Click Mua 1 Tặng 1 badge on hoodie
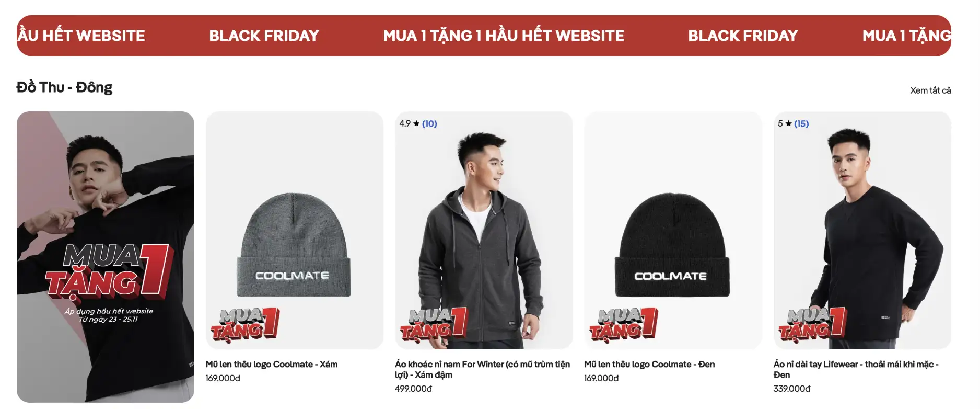 [x=434, y=325]
